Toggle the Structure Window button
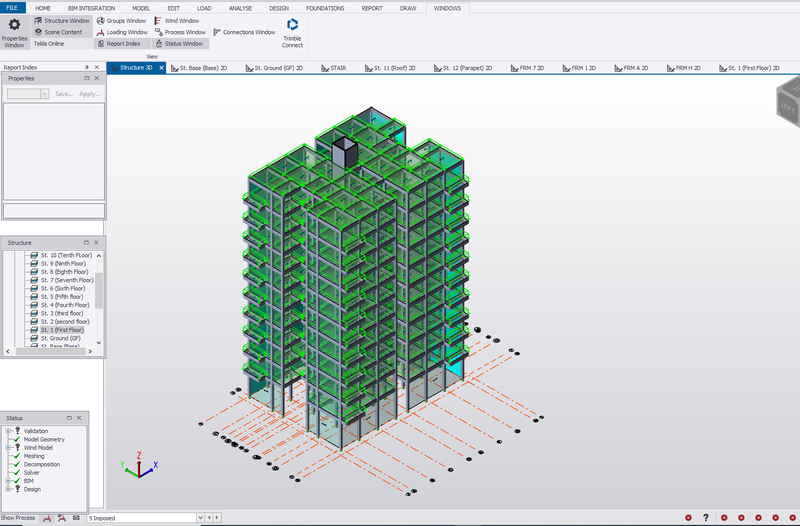 pyautogui.click(x=62, y=20)
